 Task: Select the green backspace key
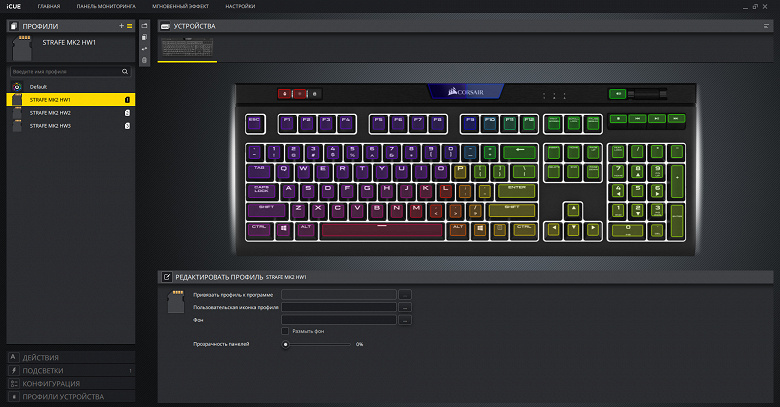[x=520, y=151]
